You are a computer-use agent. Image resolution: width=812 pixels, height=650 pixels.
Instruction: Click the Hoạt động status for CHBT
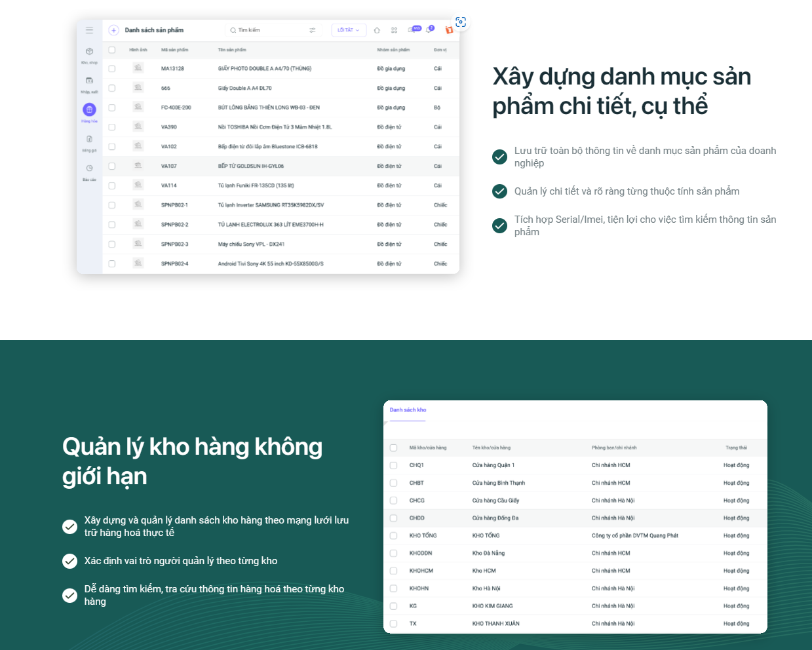737,483
